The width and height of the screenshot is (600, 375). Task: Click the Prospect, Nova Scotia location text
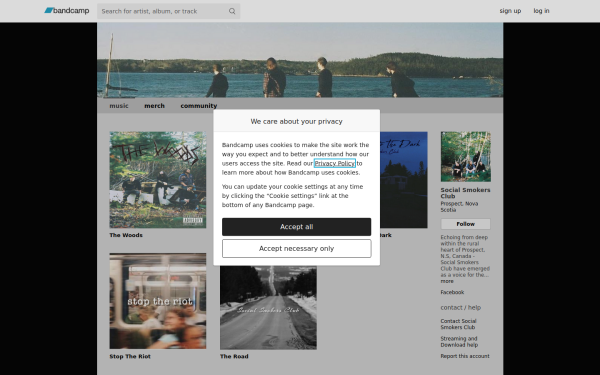point(459,207)
